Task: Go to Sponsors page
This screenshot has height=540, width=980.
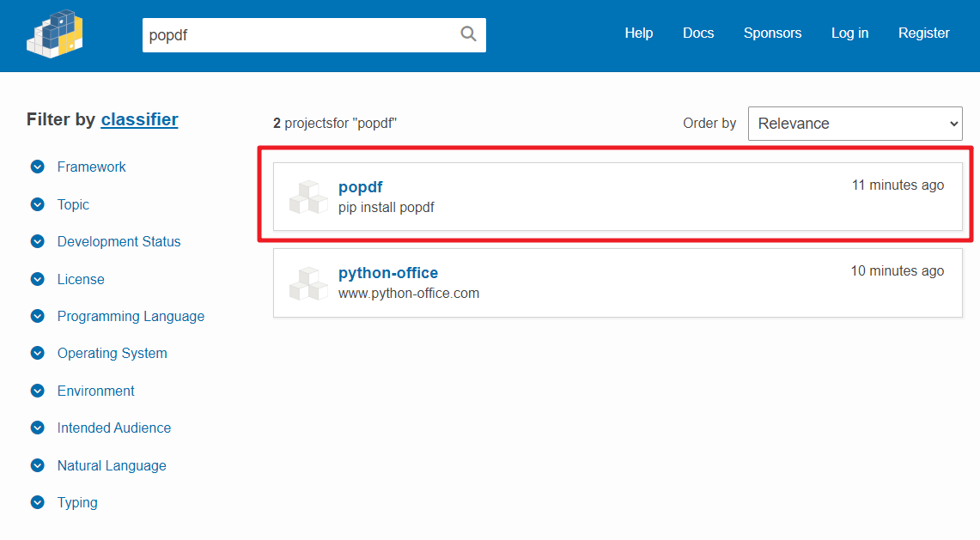Action: (x=772, y=33)
